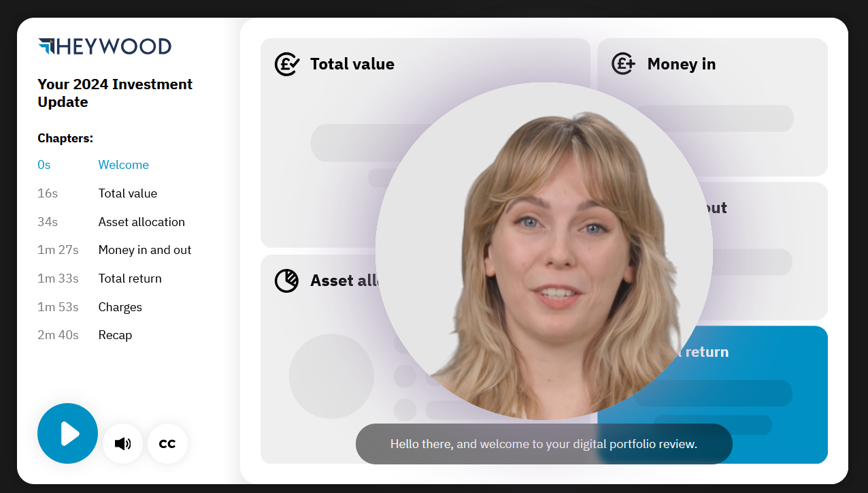Image resolution: width=868 pixels, height=493 pixels.
Task: Jump to the Welcome chapter
Action: 123,165
